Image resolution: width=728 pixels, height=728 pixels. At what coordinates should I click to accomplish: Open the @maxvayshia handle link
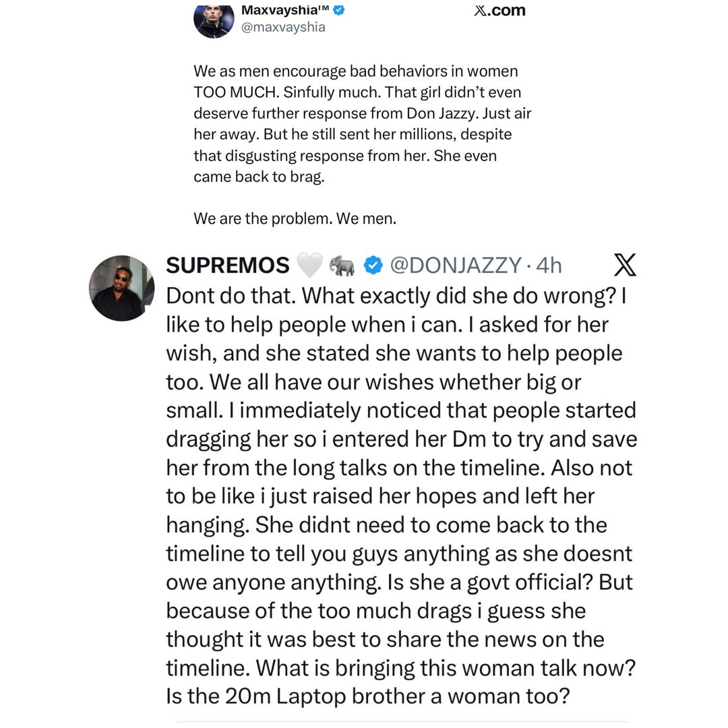283,28
